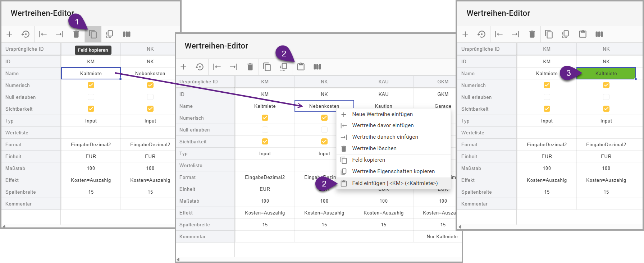Toggle Numerisch checkbox for KM in middle editor
644x263 pixels.
coord(265,118)
